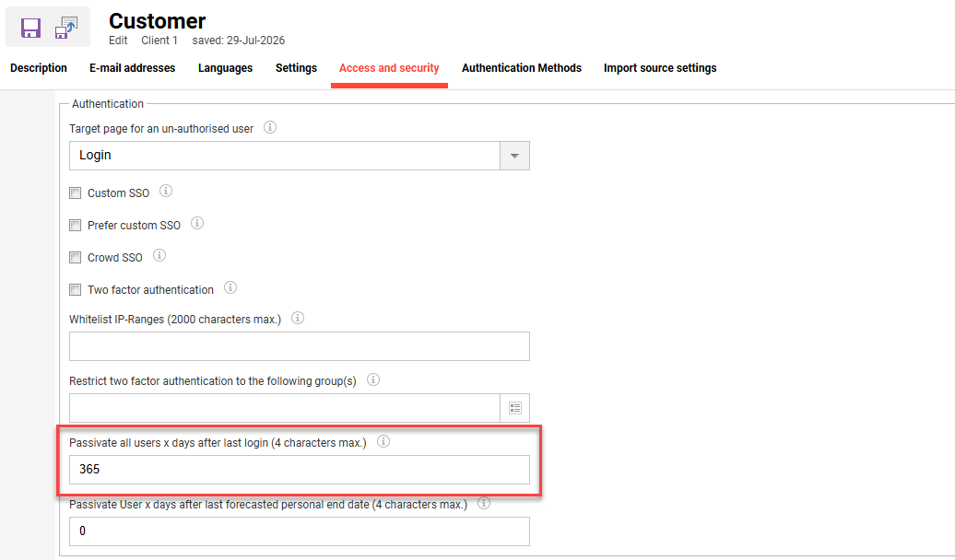Screen dimensions: 955x560
Task: Open the Target page combo box showing Login
Action: (x=299, y=156)
